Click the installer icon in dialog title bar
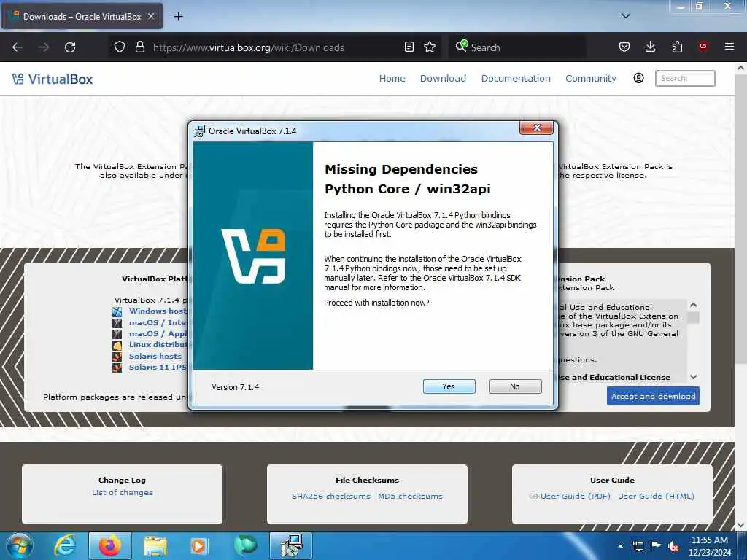The width and height of the screenshot is (747, 560). 200,131
